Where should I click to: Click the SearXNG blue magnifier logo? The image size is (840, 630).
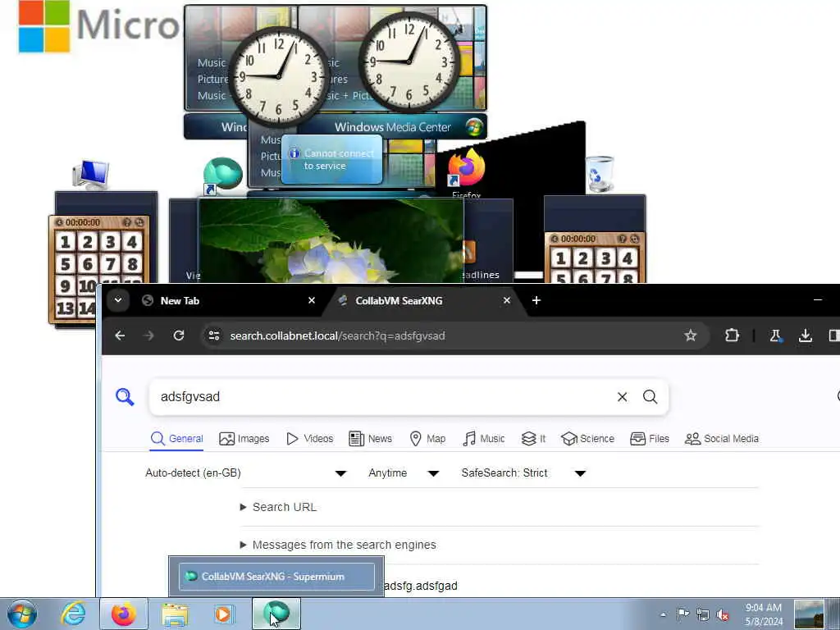click(125, 397)
